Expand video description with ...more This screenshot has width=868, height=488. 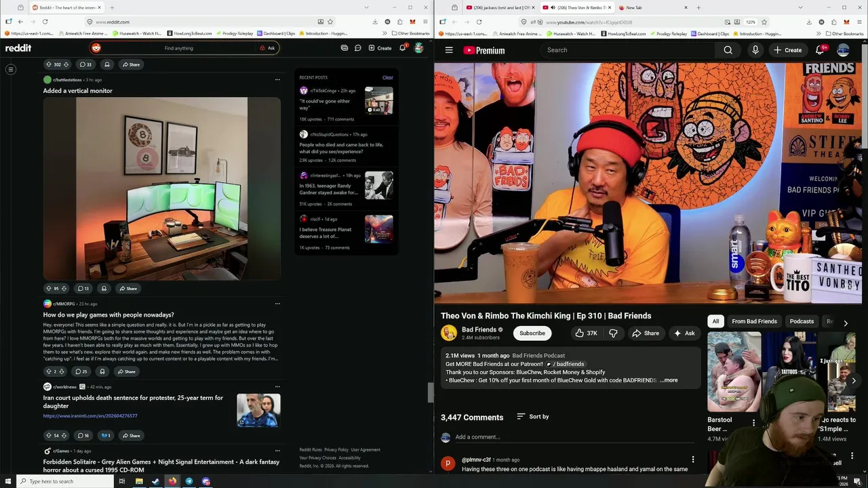pyautogui.click(x=669, y=380)
